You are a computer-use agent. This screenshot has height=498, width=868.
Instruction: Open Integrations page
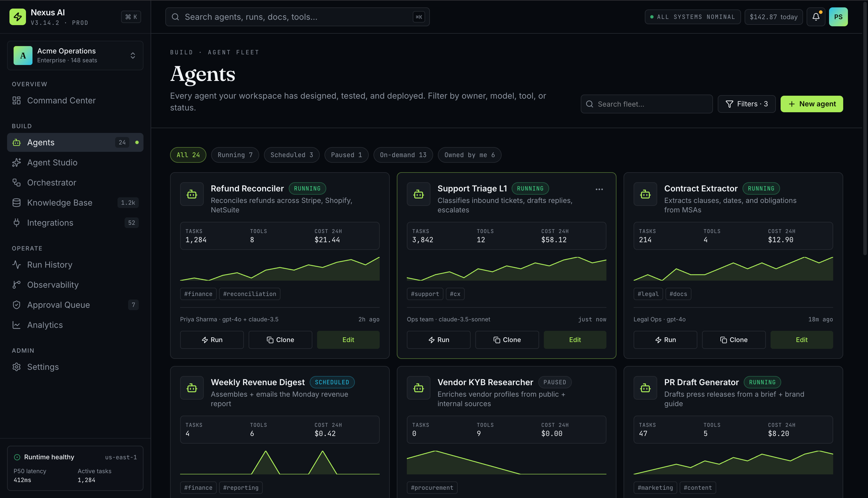click(x=75, y=223)
